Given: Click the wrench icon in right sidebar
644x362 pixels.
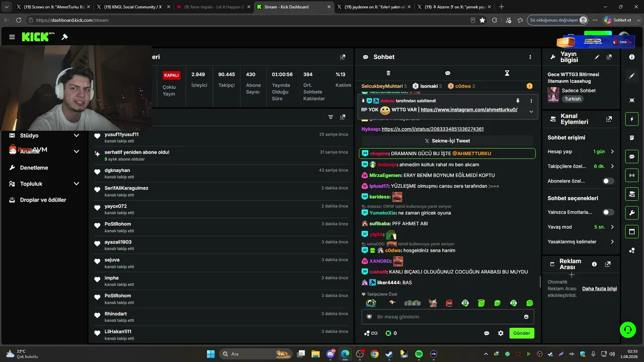Looking at the screenshot, I should [x=632, y=213].
